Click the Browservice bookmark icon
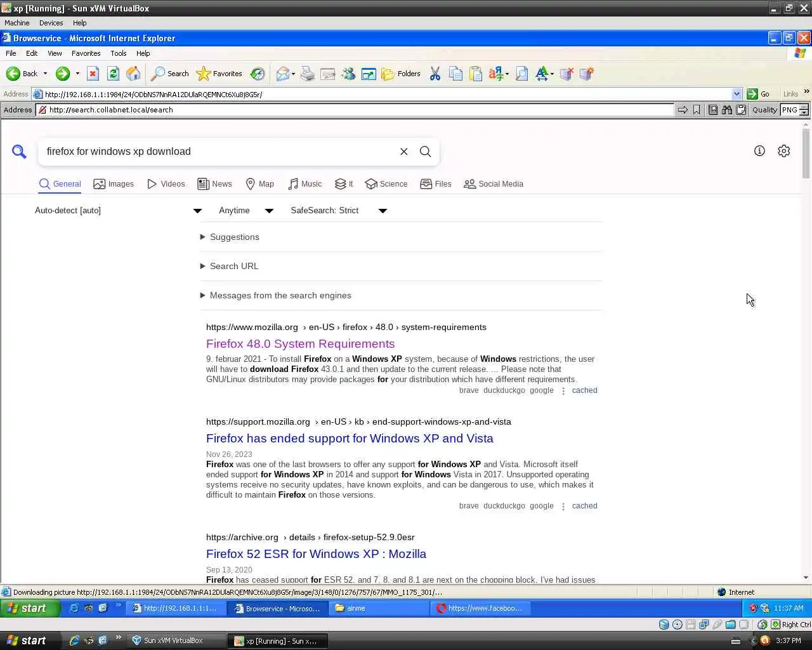This screenshot has height=650, width=812. tap(697, 110)
